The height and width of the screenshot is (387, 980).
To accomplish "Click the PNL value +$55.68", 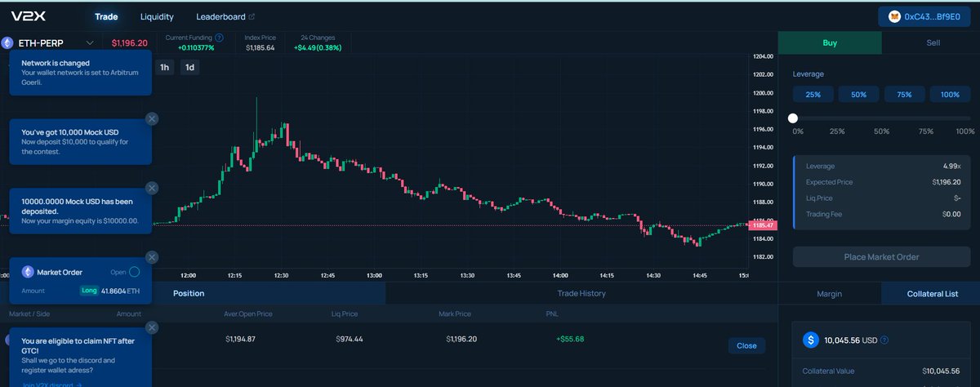I will coord(570,339).
